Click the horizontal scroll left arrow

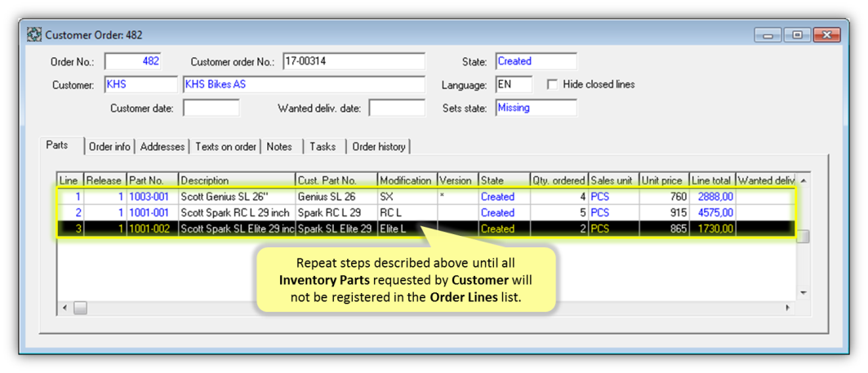(65, 307)
